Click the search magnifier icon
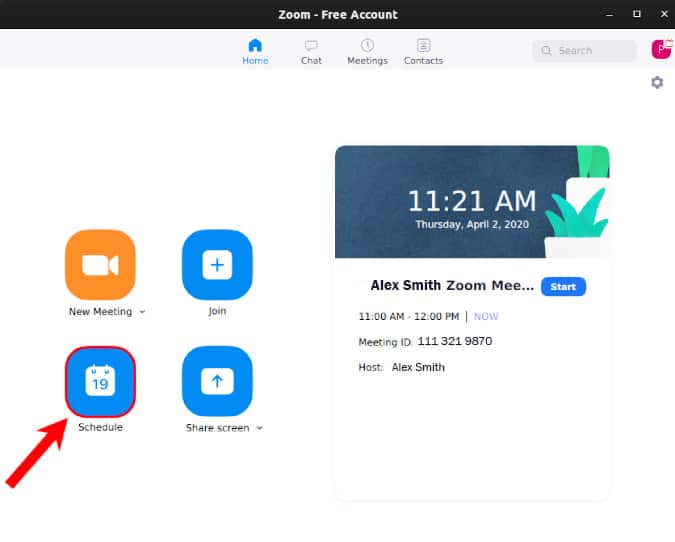This screenshot has height=542, width=675. click(x=546, y=50)
